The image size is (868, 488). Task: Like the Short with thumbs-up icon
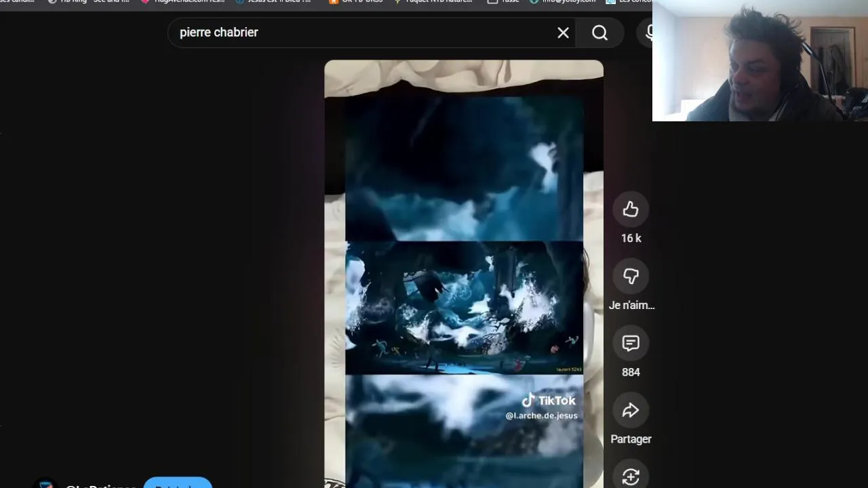[x=631, y=209]
